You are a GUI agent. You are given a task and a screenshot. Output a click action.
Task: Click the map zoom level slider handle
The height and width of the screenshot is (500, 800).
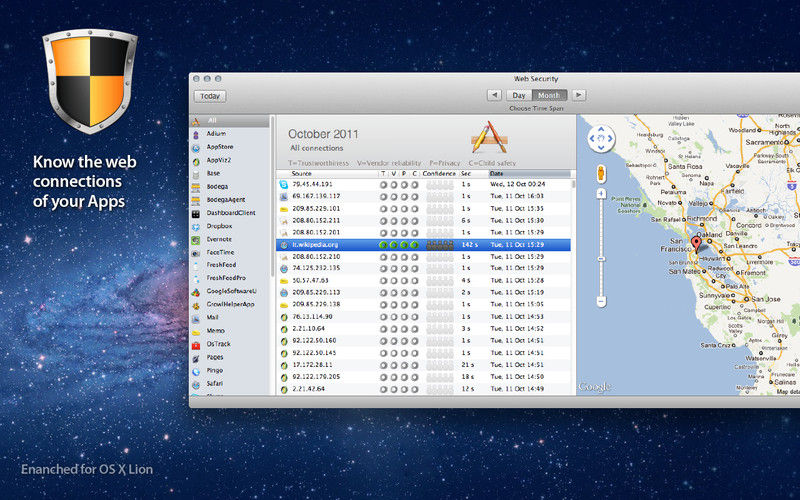pyautogui.click(x=601, y=259)
